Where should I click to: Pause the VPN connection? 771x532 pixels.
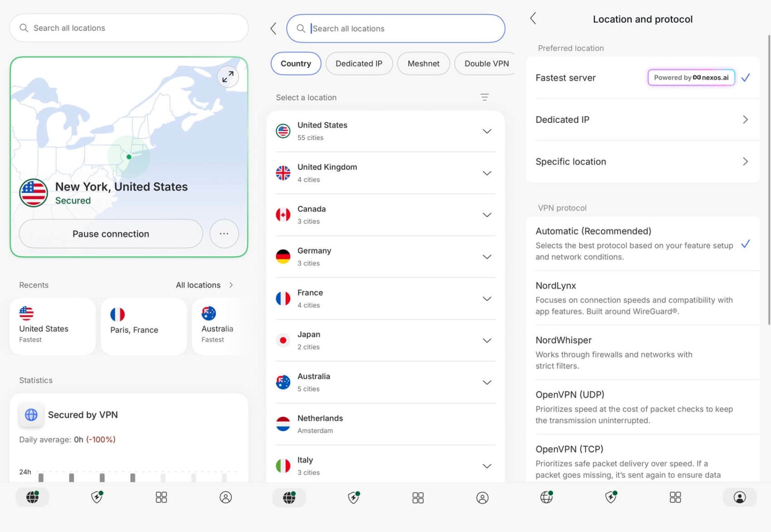[x=111, y=234]
